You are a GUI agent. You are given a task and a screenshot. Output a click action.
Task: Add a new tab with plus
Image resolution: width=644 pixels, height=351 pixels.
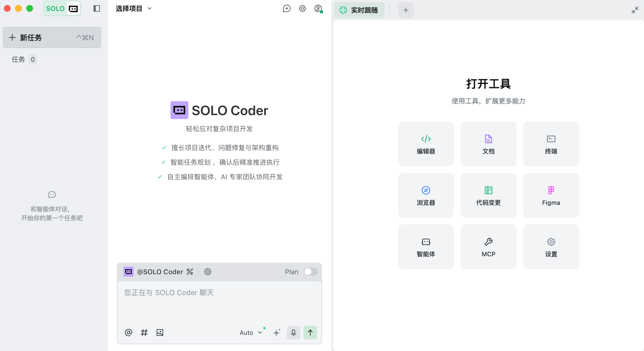click(406, 10)
